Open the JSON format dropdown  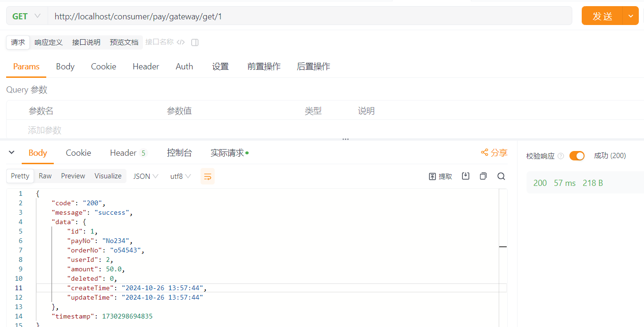pos(146,176)
